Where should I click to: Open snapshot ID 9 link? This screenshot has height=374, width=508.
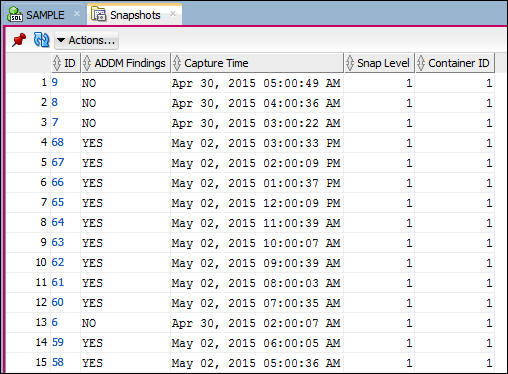(55, 82)
